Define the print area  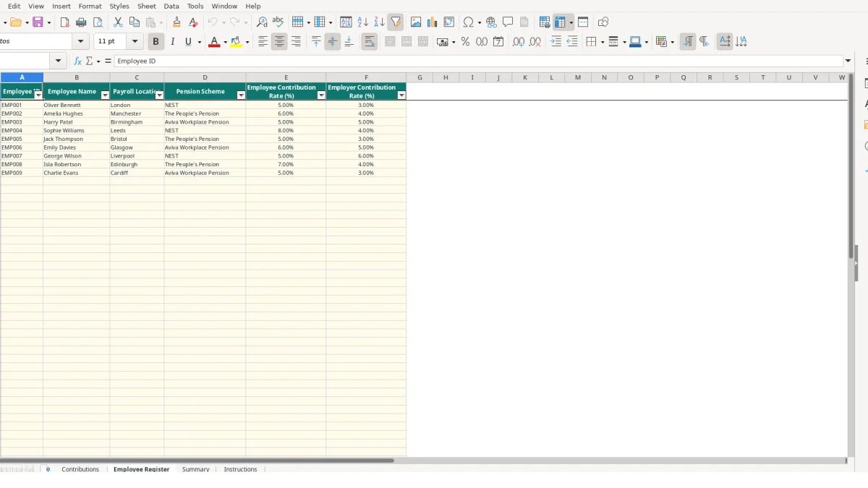545,22
